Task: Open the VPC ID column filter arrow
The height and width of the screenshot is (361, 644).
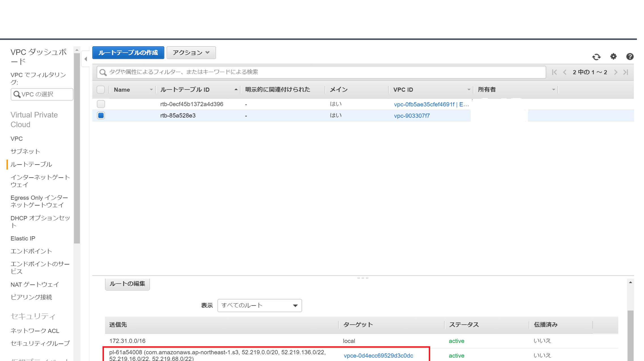Action: pyautogui.click(x=469, y=90)
